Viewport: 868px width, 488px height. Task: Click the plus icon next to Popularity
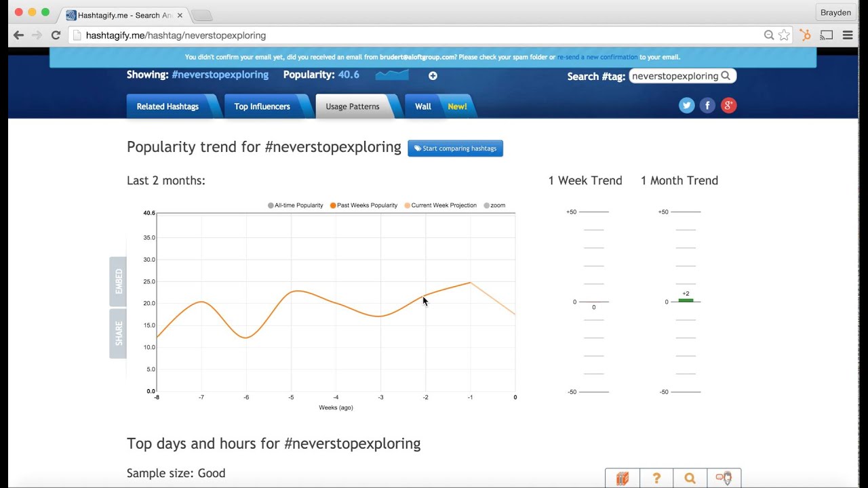(x=433, y=76)
